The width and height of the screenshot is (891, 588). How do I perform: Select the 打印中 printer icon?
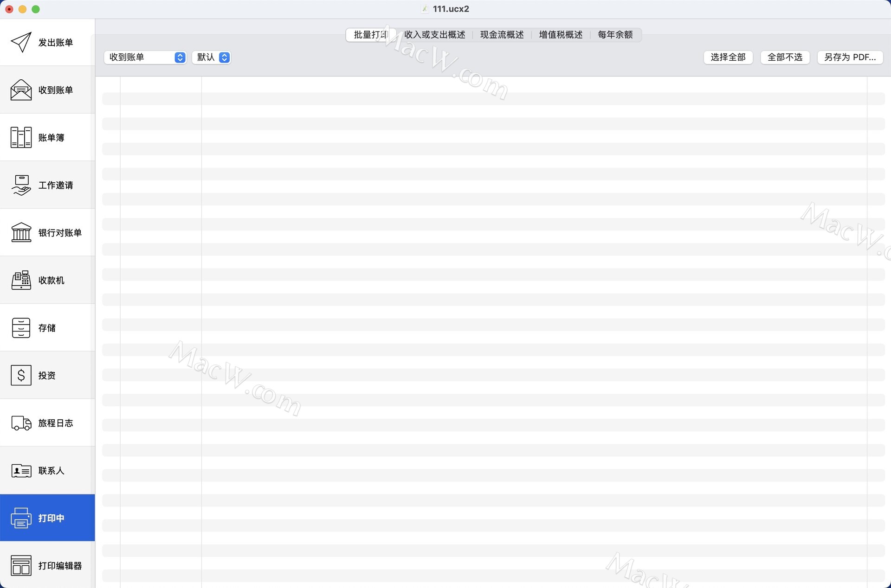pyautogui.click(x=21, y=518)
